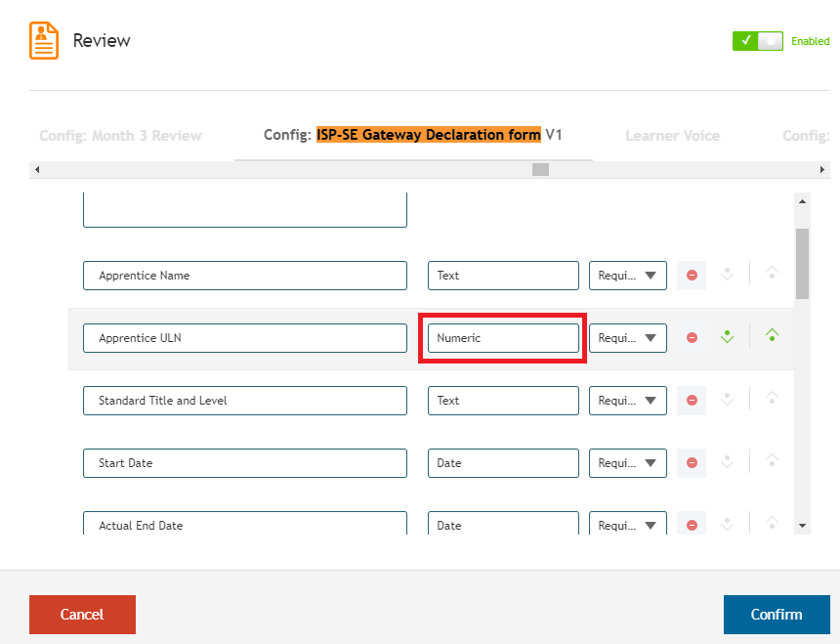The height and width of the screenshot is (644, 840).
Task: Switch to Config: Month 3 Review tab
Action: [120, 136]
